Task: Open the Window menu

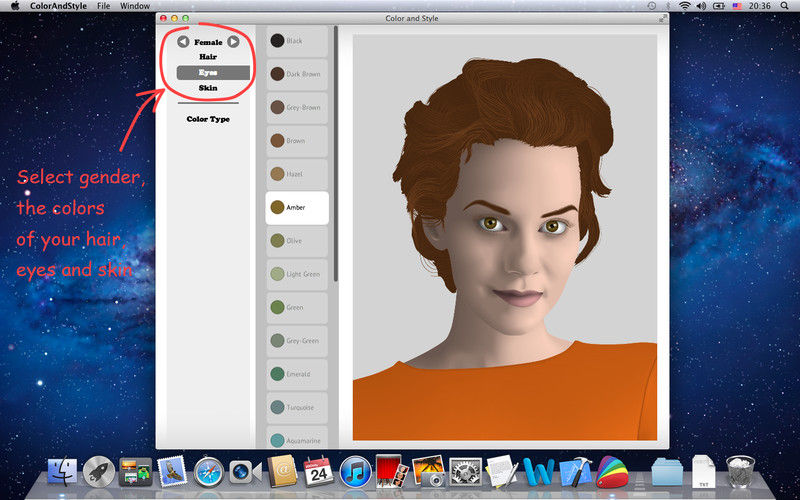Action: [x=135, y=6]
